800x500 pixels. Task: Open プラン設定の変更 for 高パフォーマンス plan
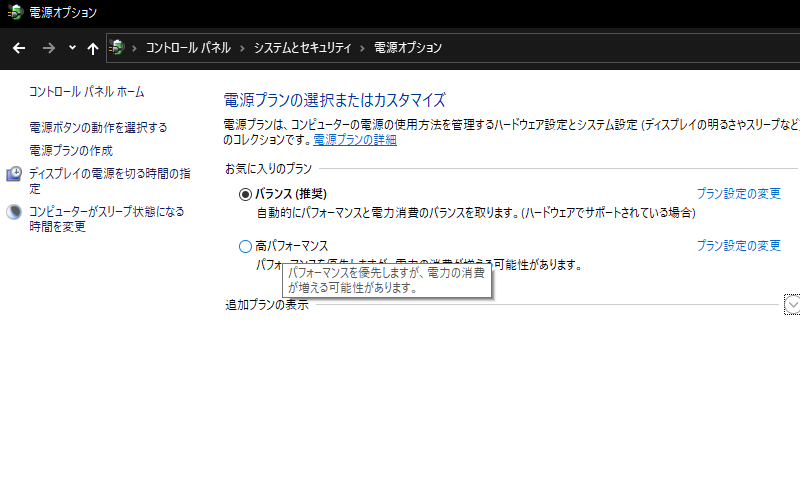pos(739,245)
